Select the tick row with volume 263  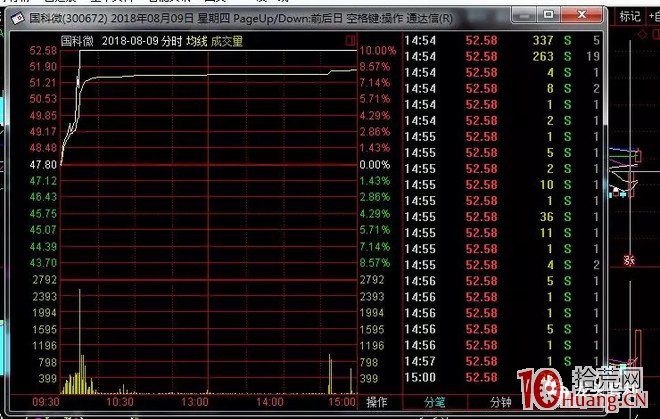pos(503,56)
